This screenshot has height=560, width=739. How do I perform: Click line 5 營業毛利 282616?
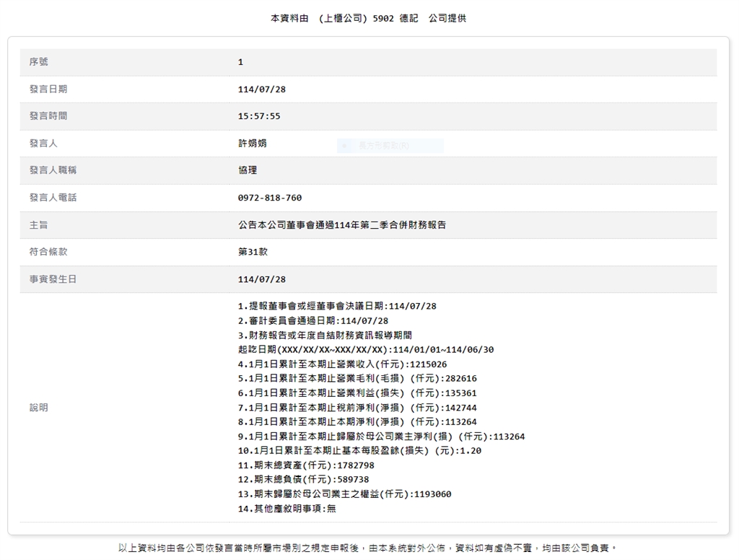[357, 379]
